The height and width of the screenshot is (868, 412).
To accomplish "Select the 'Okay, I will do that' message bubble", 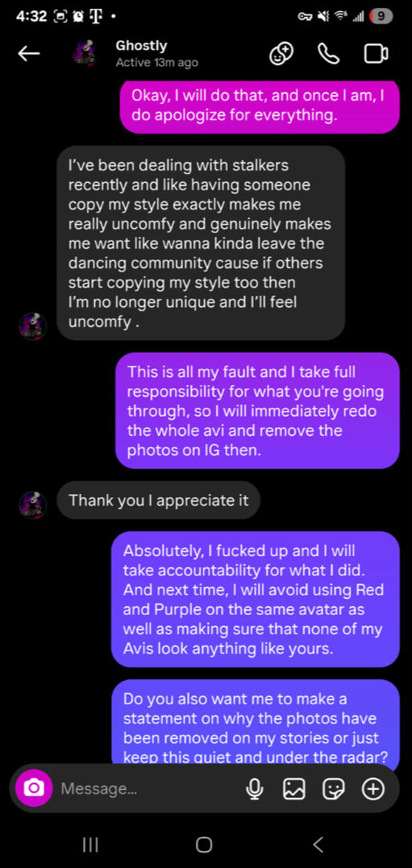I will point(259,106).
